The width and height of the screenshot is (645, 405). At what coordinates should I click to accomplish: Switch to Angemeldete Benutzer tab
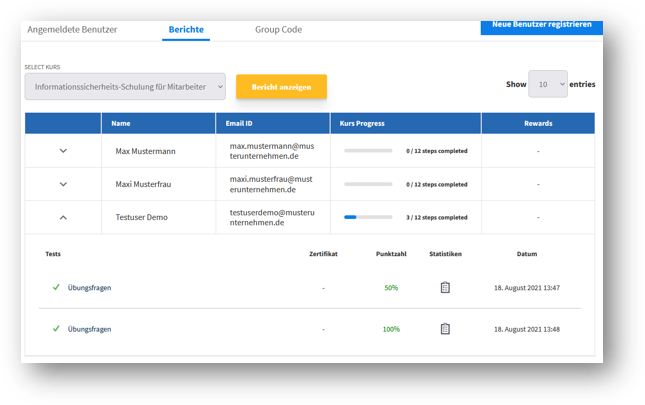pyautogui.click(x=72, y=30)
